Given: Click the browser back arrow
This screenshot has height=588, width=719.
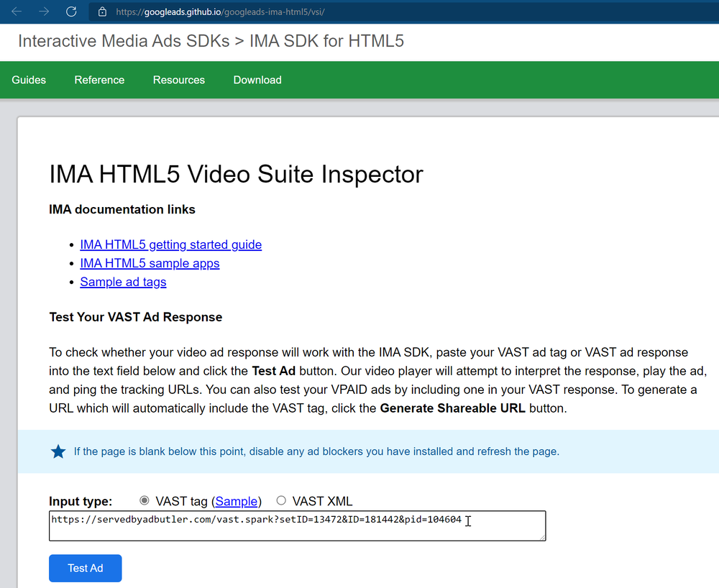Looking at the screenshot, I should (x=17, y=12).
